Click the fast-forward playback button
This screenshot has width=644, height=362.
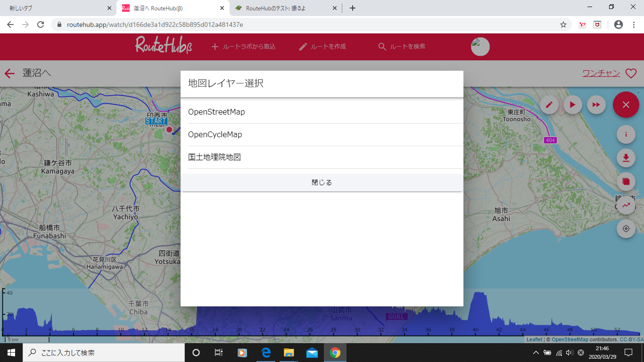coord(596,105)
